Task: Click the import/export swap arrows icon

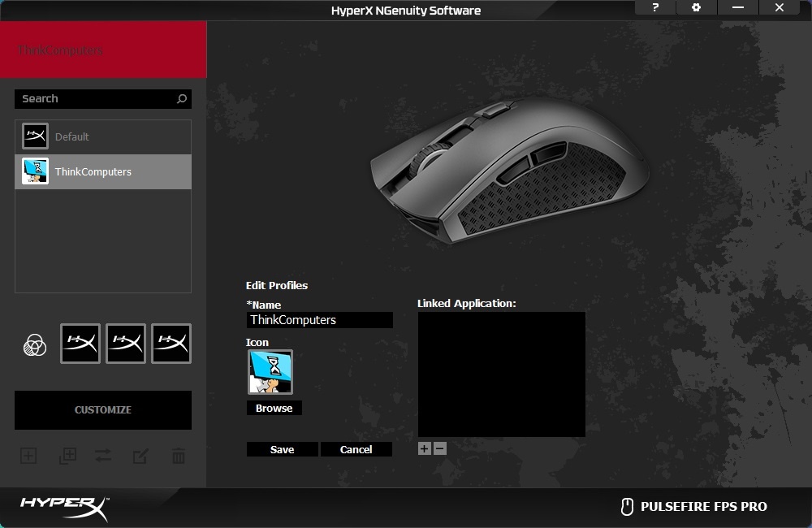Action: pyautogui.click(x=103, y=456)
